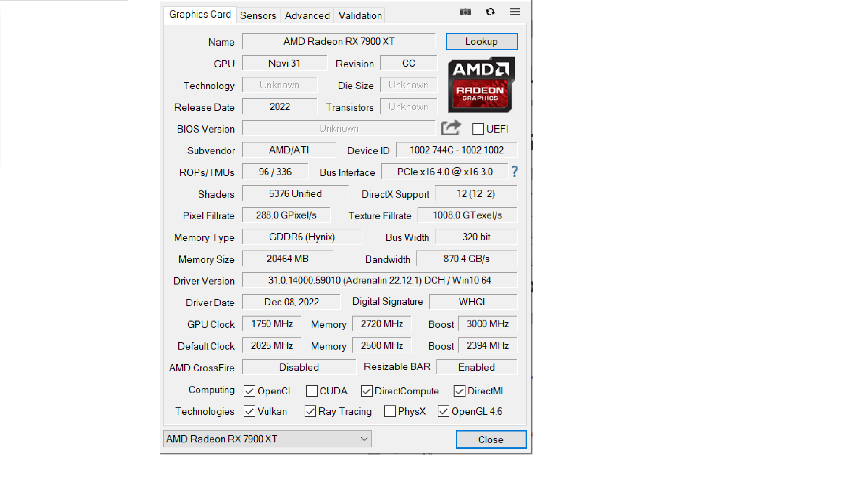Toggle the UEFI checkbox
The height and width of the screenshot is (504, 854).
tap(478, 129)
